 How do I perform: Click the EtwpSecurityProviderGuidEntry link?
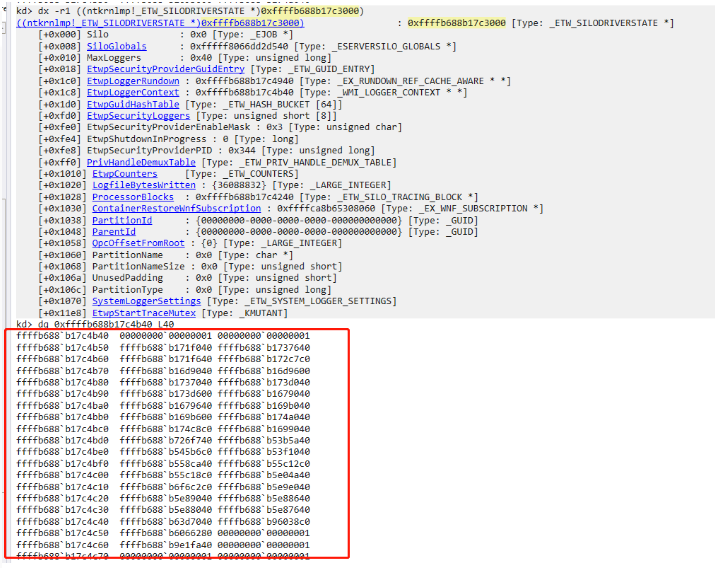tap(166, 69)
